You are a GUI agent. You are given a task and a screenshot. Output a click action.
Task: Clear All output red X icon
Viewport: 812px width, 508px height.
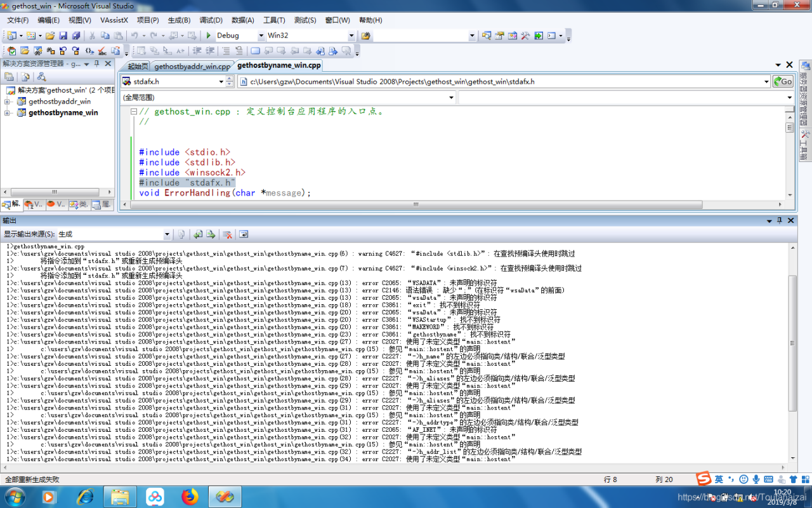click(227, 234)
